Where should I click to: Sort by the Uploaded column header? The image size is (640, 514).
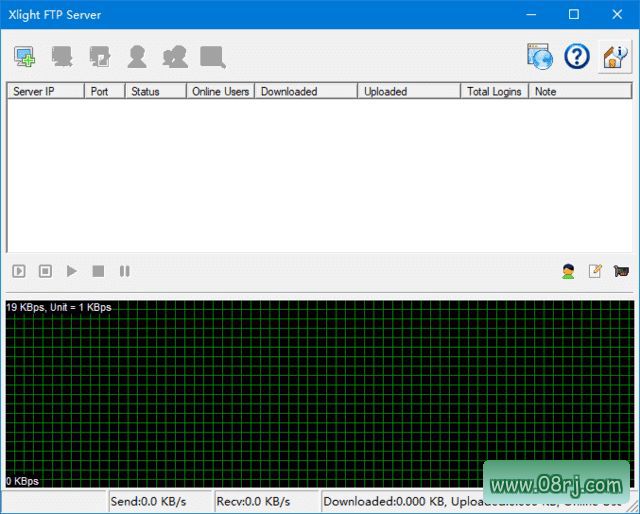pos(409,91)
